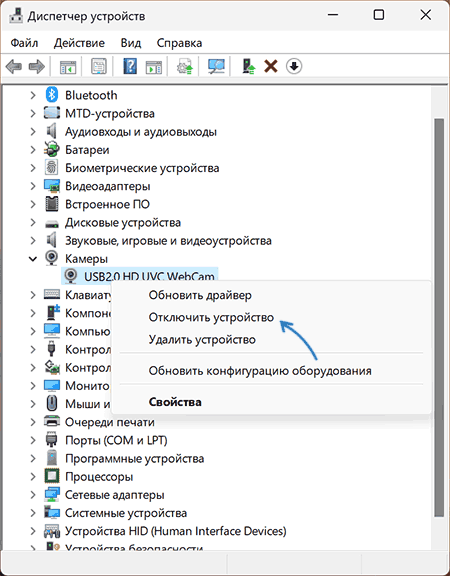
Task: Open Help via the question mark icon
Action: pyautogui.click(x=130, y=67)
